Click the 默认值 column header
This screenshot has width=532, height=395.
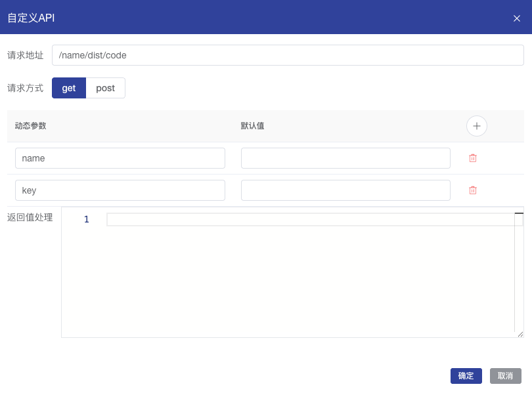(x=253, y=126)
